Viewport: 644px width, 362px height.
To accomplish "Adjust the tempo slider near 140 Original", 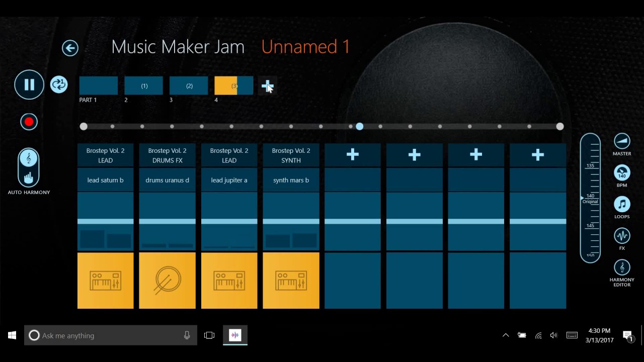I will pos(590,198).
